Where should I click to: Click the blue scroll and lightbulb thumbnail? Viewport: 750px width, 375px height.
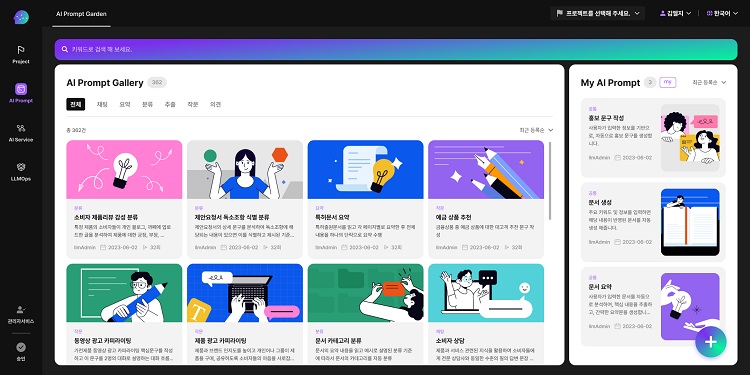tap(365, 169)
